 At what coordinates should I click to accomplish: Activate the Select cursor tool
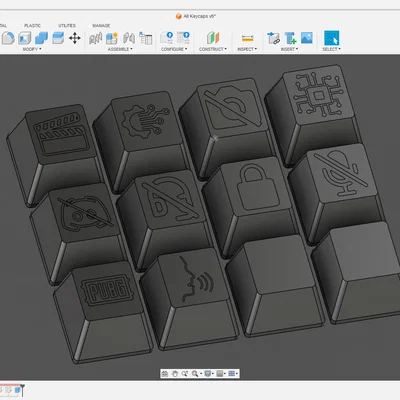pyautogui.click(x=331, y=38)
